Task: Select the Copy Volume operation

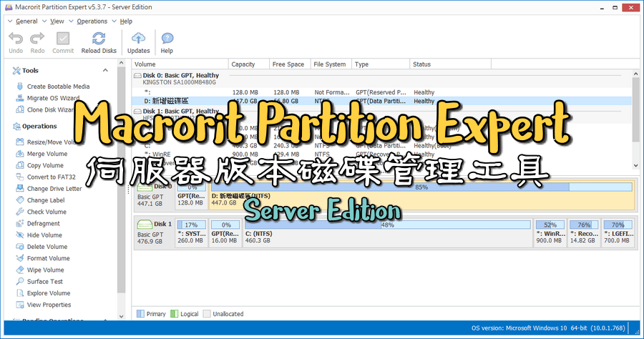Action: click(x=40, y=165)
